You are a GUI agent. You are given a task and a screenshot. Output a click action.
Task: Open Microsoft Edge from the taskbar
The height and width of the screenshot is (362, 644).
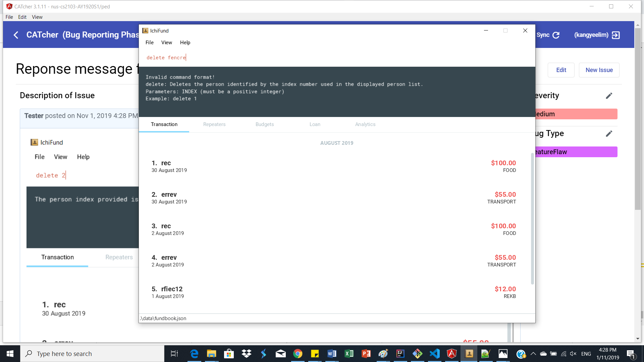194,354
